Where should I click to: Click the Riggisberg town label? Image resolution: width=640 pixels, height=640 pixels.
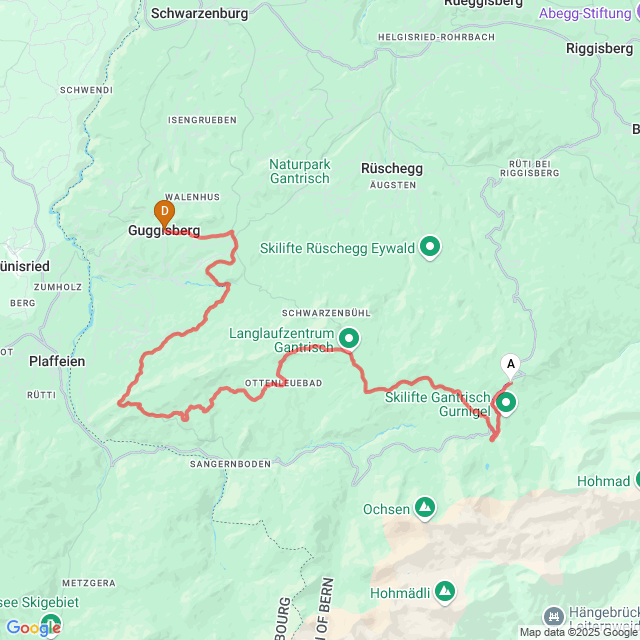coord(600,49)
